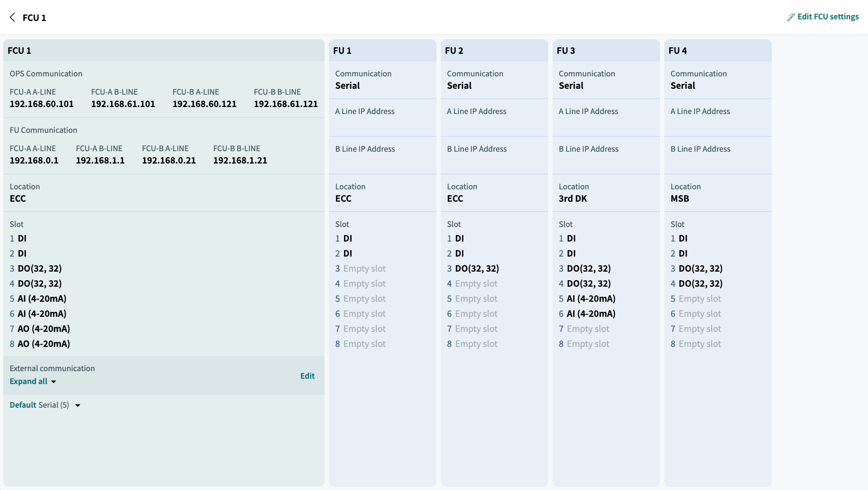Select FU 4 slot 5 Empty slot
Image resolution: width=868 pixels, height=490 pixels.
[696, 299]
